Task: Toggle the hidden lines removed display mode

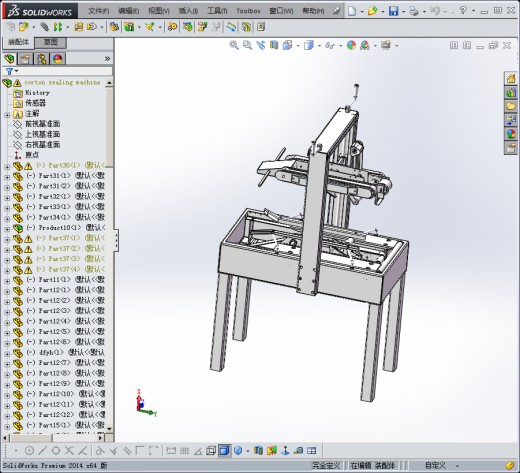Action: pos(211,451)
